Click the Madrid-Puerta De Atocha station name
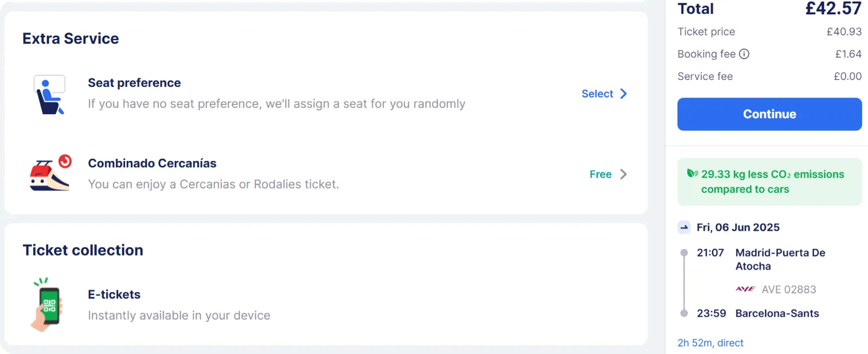The image size is (868, 354). coord(780,259)
